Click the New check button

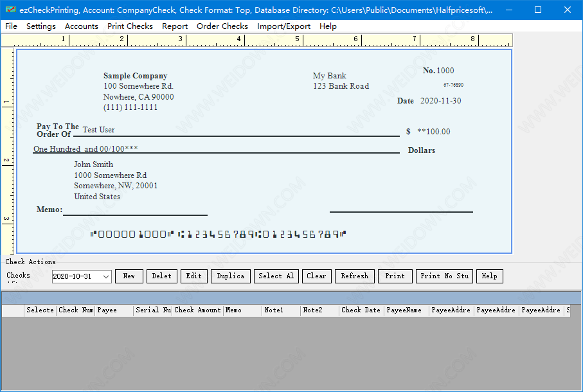click(129, 276)
